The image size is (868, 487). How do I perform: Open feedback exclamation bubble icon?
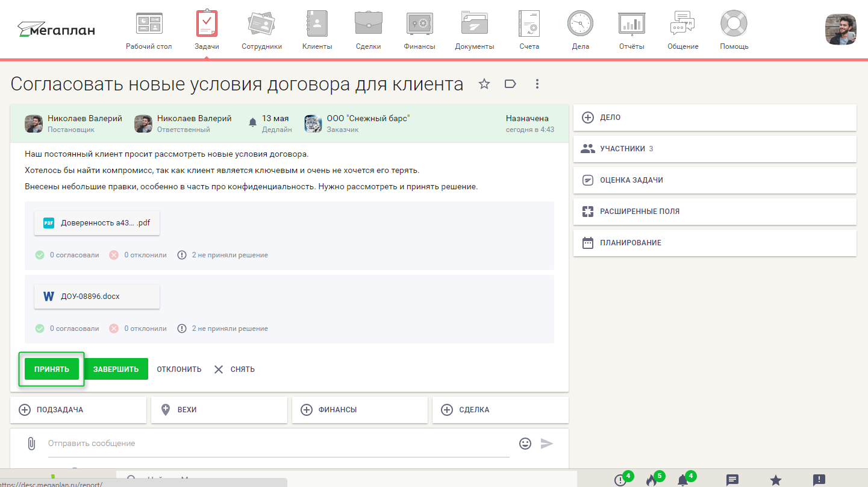tap(819, 480)
